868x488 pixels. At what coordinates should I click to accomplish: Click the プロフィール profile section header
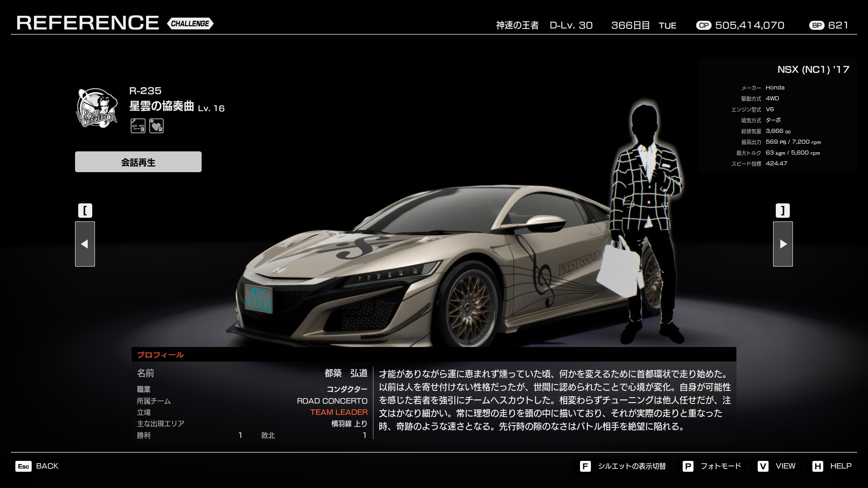pyautogui.click(x=160, y=355)
